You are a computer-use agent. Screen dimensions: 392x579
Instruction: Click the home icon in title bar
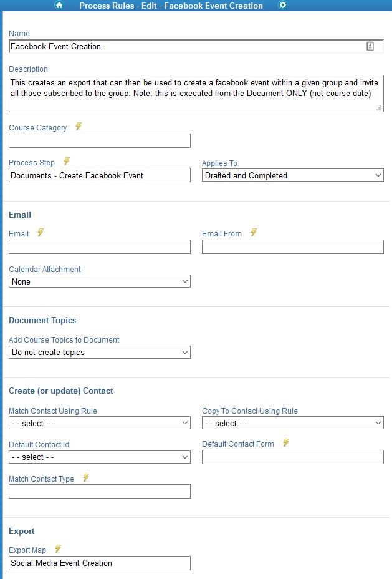click(59, 5)
